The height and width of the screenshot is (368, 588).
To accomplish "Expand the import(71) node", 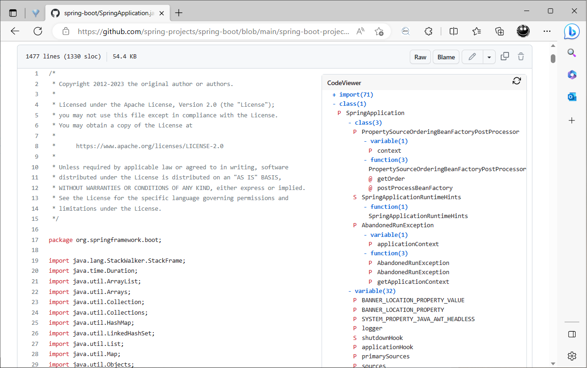I will (353, 94).
